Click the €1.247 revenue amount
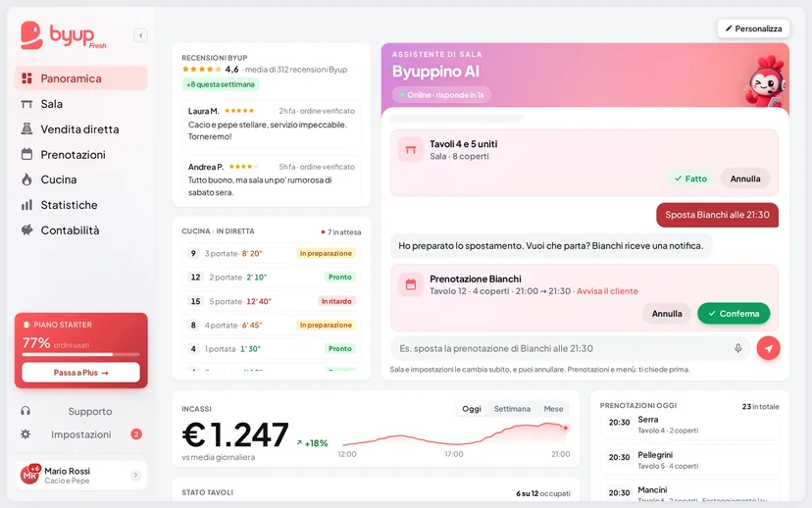The width and height of the screenshot is (812, 508). pos(235,434)
